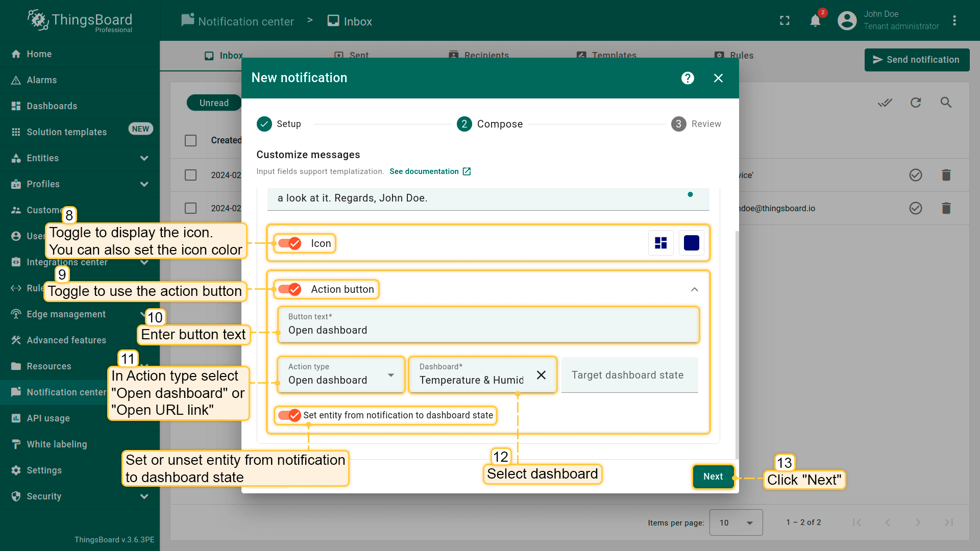Click mark all as read icon
The image size is (980, 551).
click(x=885, y=103)
